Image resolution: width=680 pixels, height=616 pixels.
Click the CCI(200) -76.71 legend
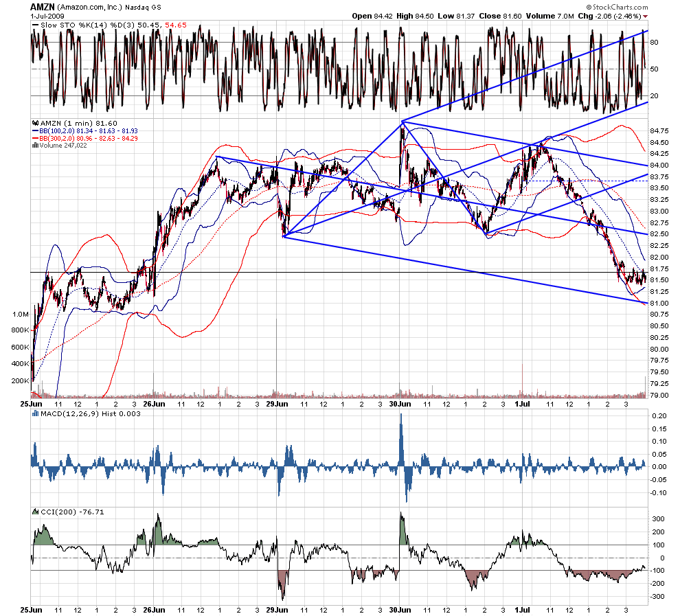[72, 512]
